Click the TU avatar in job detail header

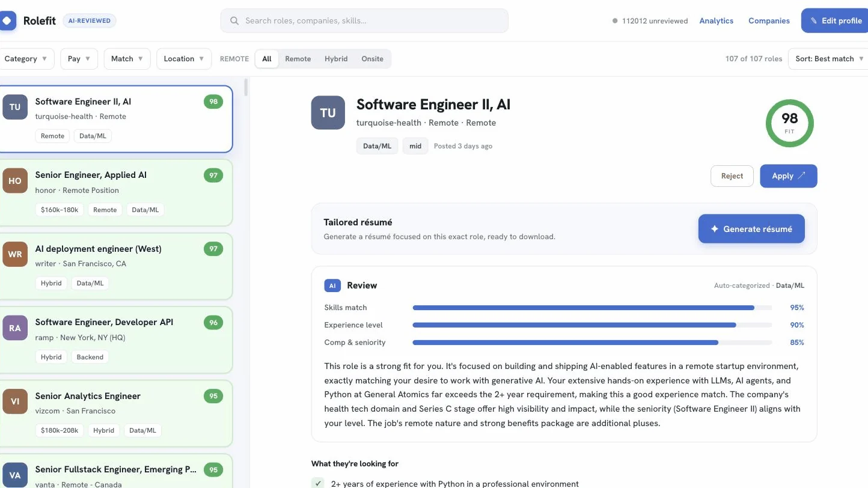click(x=328, y=112)
